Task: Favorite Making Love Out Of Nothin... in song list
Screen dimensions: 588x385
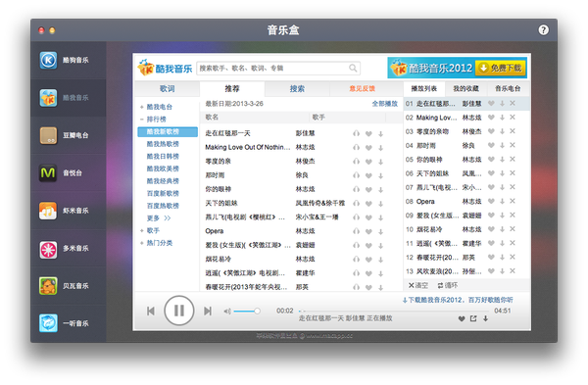Action: point(368,148)
